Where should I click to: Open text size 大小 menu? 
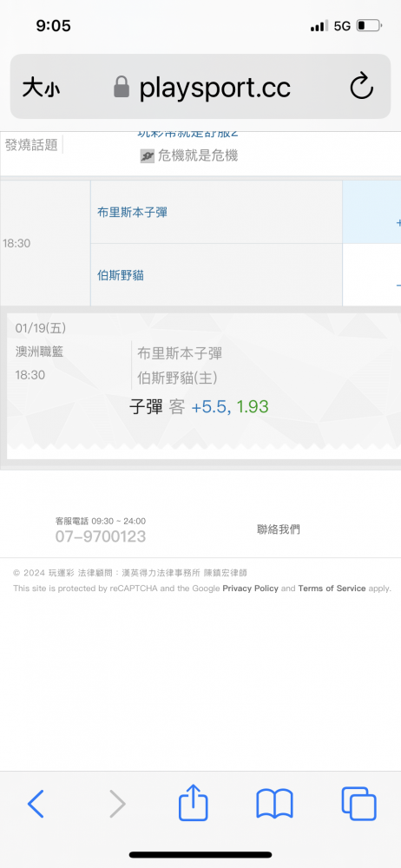(x=41, y=88)
